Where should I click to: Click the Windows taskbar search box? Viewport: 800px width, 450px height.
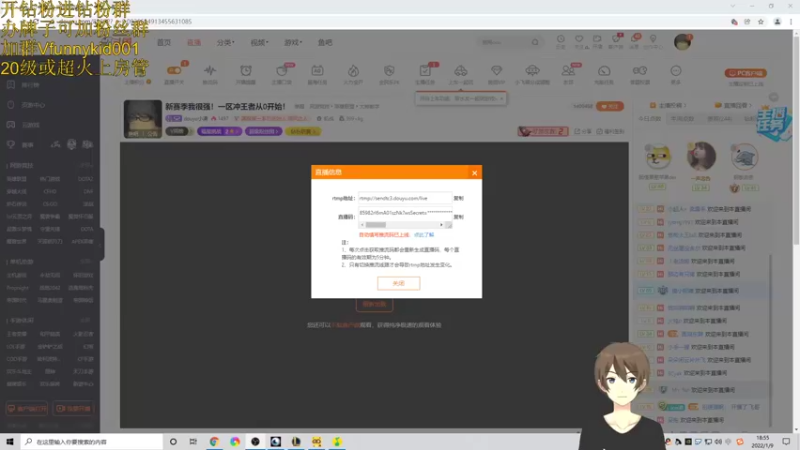91,441
